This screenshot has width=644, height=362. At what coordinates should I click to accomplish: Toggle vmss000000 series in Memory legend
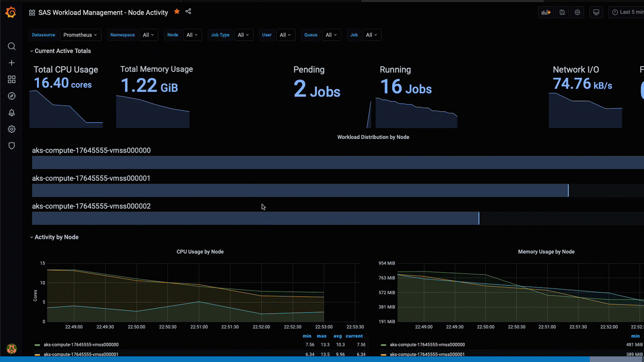427,345
